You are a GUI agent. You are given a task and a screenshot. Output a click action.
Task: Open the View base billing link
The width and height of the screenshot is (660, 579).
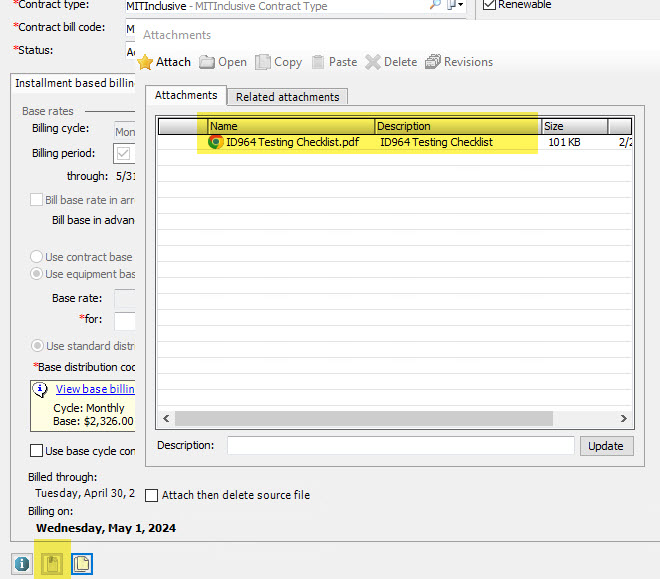tap(95, 389)
